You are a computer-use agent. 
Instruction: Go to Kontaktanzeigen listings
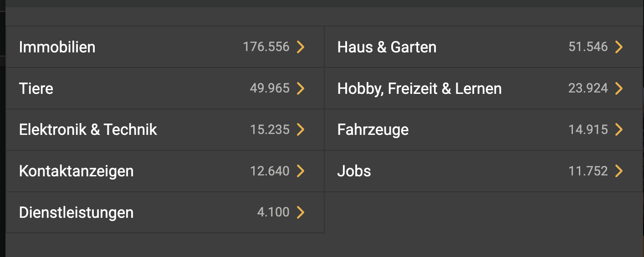[x=77, y=171]
